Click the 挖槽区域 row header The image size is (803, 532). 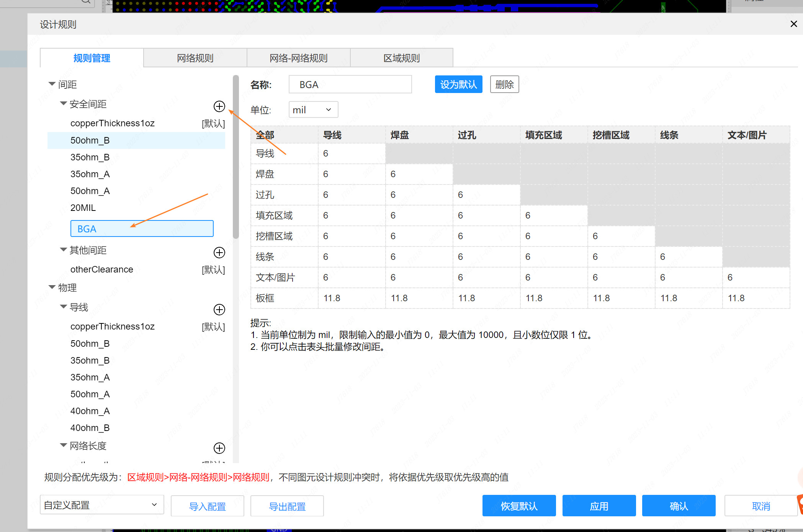coord(284,236)
